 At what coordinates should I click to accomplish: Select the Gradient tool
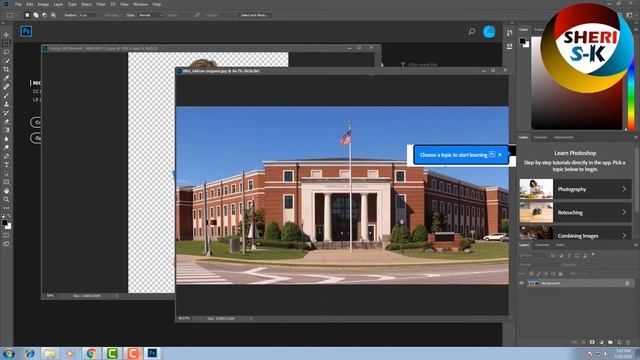(x=6, y=130)
